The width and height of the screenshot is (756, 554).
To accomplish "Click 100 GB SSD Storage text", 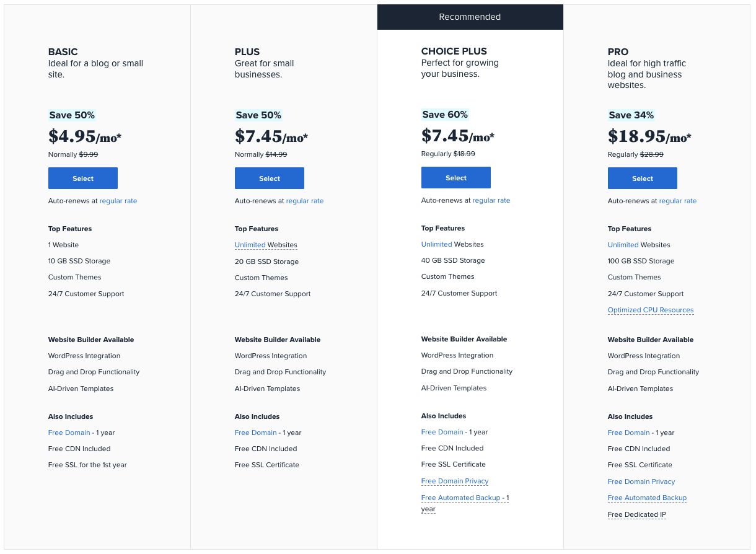I will 641,262.
